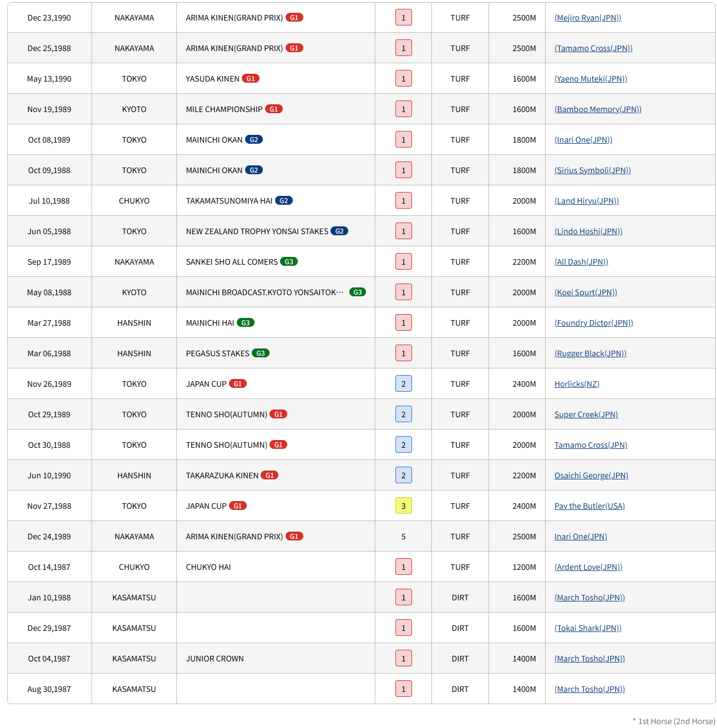Open March Tosho link in Aug 30,1987 row
Screen dimensions: 717x728
(x=589, y=689)
